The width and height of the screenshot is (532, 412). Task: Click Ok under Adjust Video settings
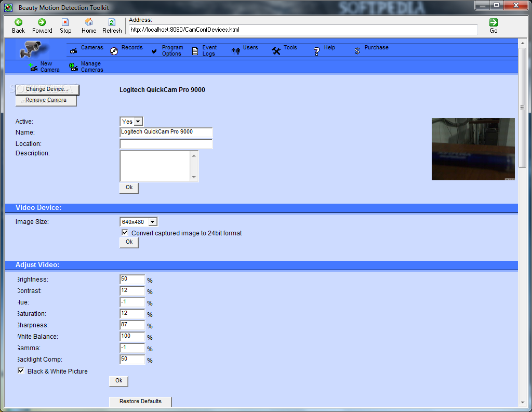click(x=118, y=381)
